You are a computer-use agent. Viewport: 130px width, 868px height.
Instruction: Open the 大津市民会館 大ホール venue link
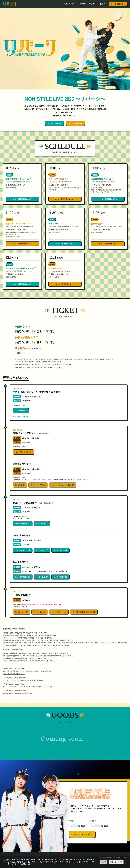[x=102, y=179]
